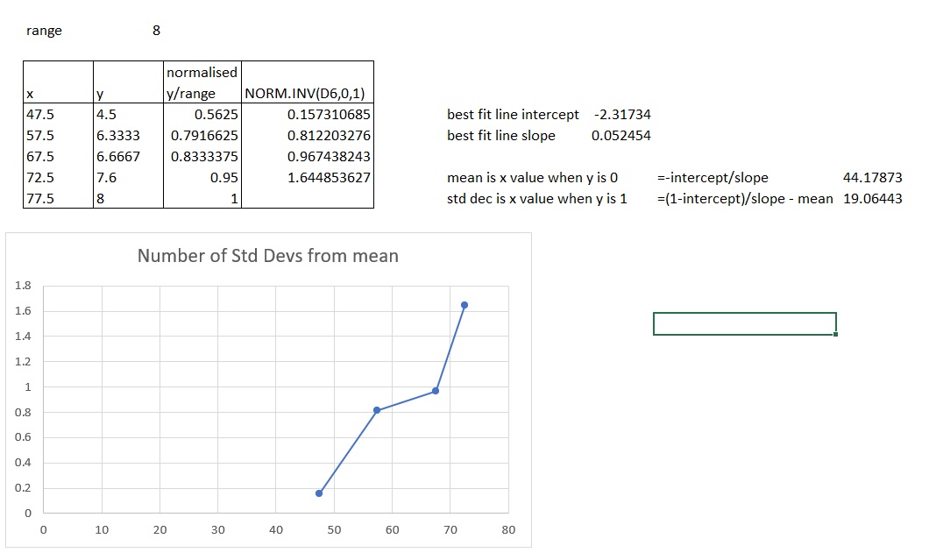This screenshot has height=560, width=929.
Task: Click the best fit intercept value -2.31734
Action: [621, 114]
